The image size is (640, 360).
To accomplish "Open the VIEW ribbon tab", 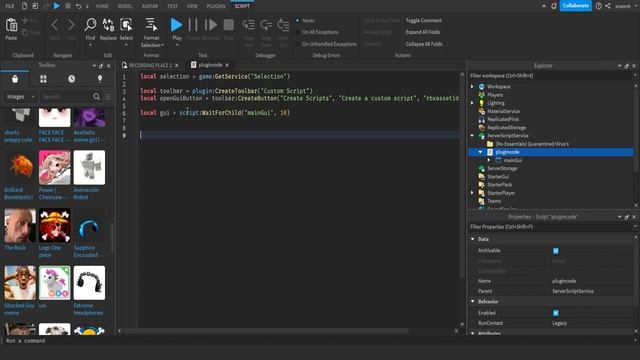I will (x=192, y=6).
